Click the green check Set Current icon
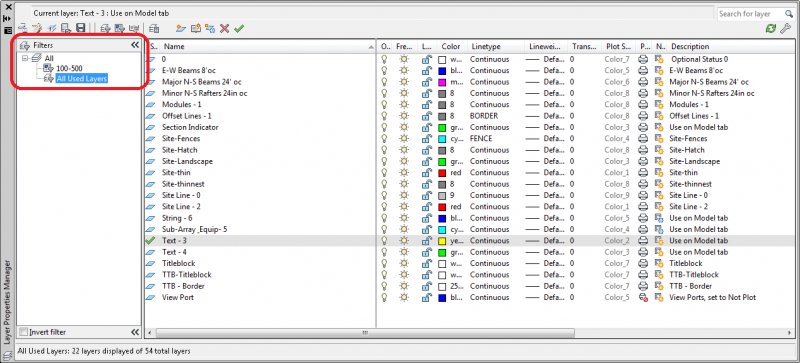This screenshot has width=800, height=363. coord(239,28)
